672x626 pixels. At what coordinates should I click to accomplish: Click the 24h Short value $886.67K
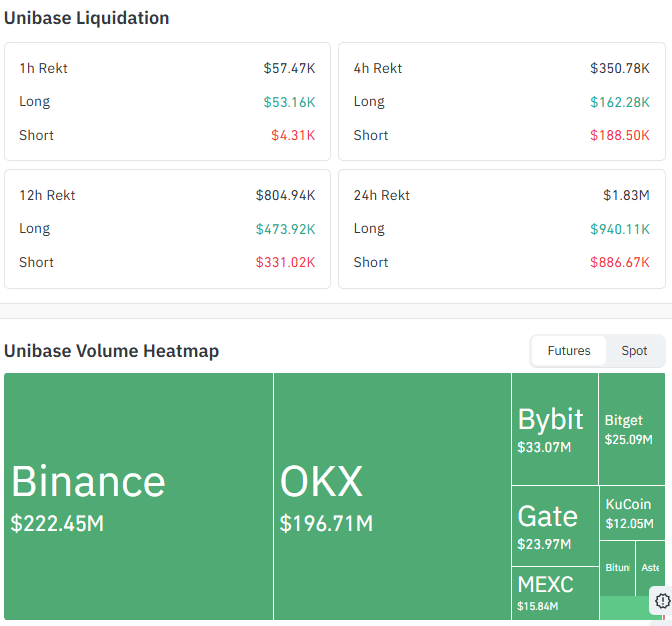coord(620,262)
